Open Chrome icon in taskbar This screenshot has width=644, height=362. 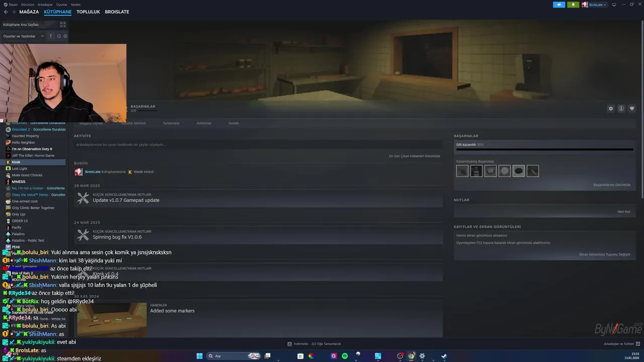pyautogui.click(x=412, y=356)
